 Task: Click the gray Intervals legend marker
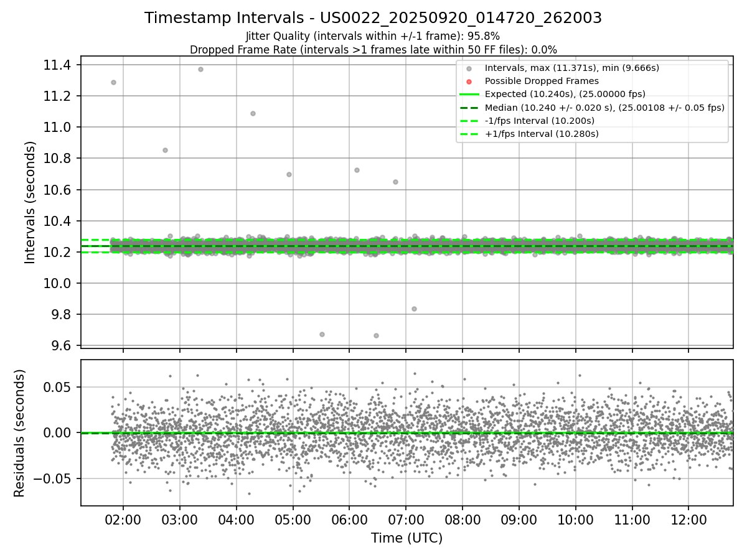point(469,68)
